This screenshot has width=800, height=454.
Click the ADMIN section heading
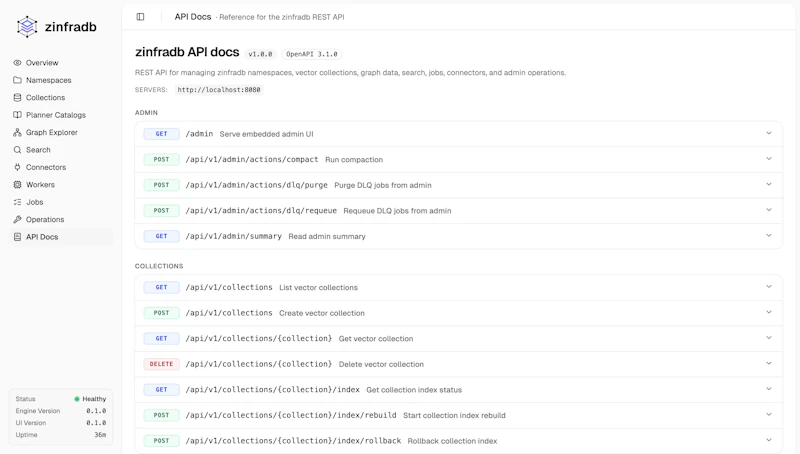tap(146, 113)
